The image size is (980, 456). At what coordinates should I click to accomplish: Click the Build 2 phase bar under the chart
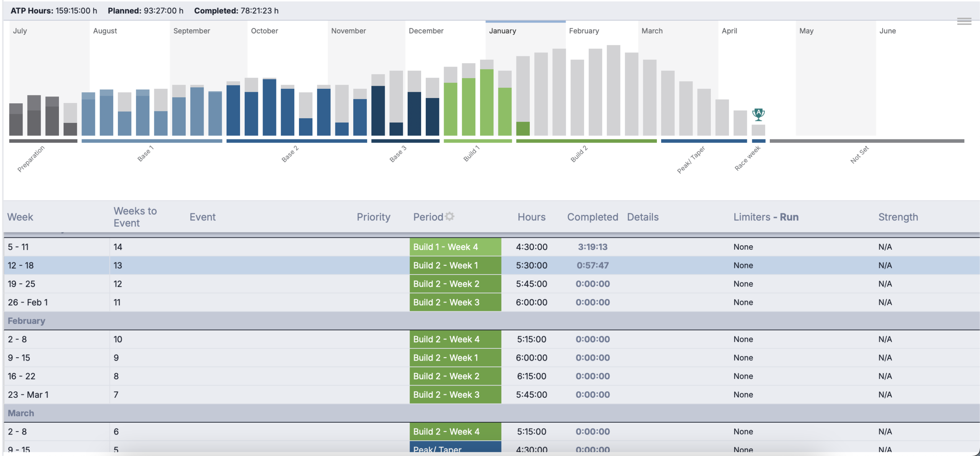pyautogui.click(x=586, y=141)
